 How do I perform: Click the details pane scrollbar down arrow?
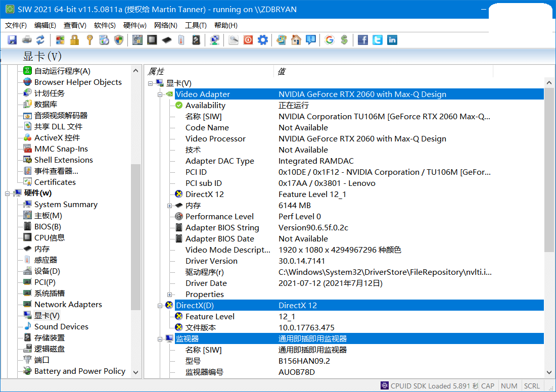(549, 372)
